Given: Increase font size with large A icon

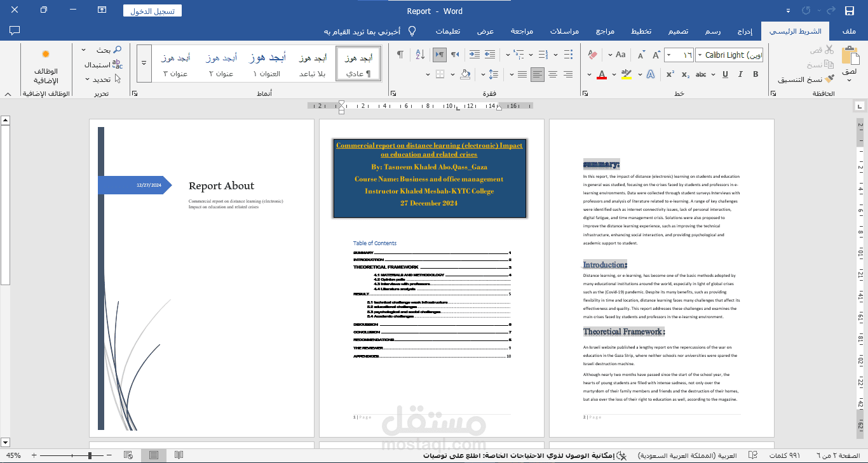Looking at the screenshot, I should click(x=656, y=55).
